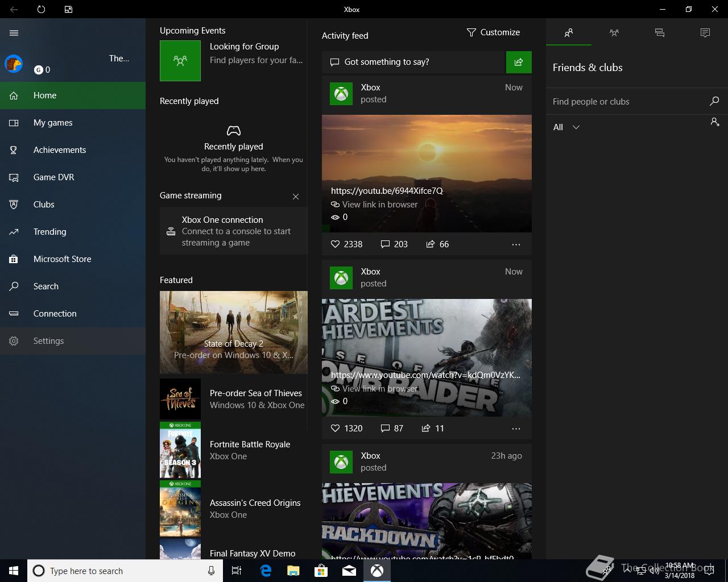Click Fortnite Battle Royale title
Viewport: 728px width, 582px height.
[x=250, y=444]
